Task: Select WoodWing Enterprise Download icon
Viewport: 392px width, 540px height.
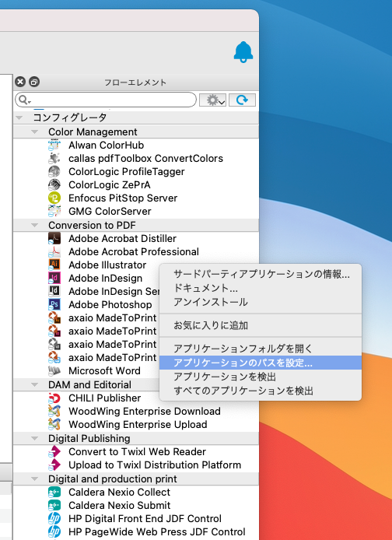Action: pyautogui.click(x=54, y=411)
